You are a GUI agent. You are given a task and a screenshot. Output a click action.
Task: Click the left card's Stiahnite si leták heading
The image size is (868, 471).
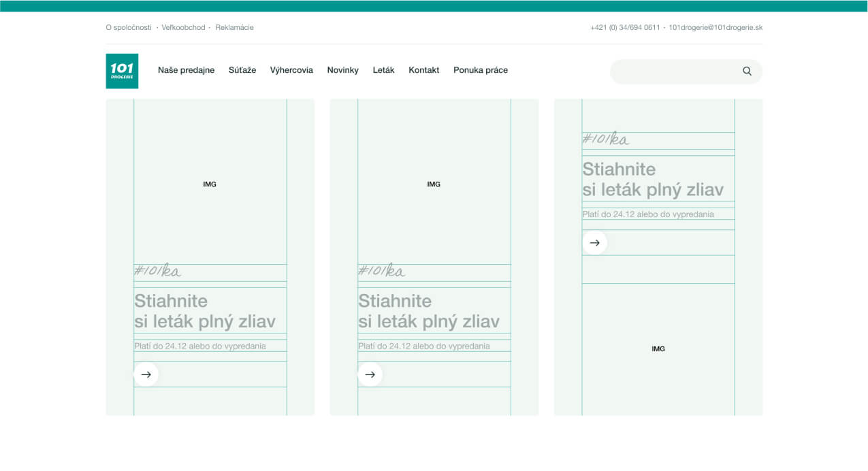click(204, 311)
